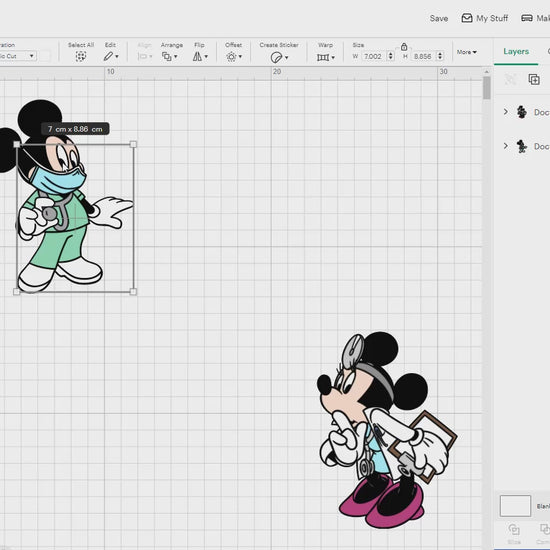This screenshot has width=550, height=550.
Task: Click the height stepper arrows
Action: click(x=440, y=56)
